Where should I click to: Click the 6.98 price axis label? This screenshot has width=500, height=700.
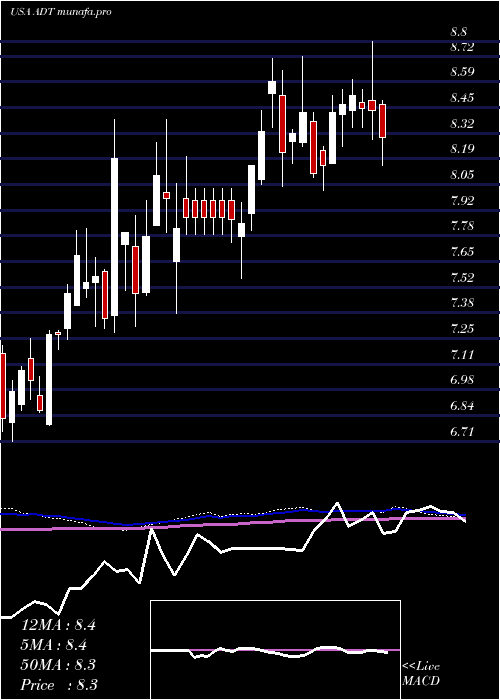[462, 380]
